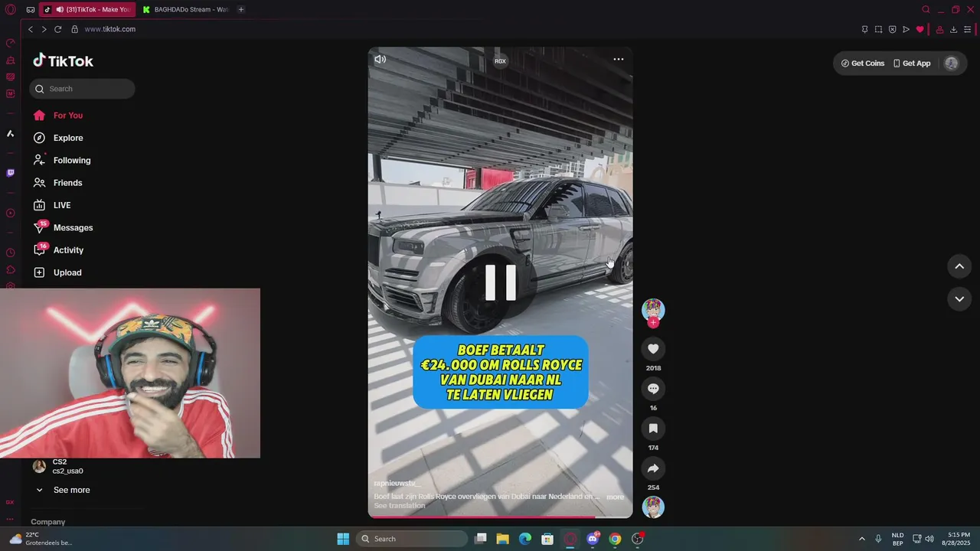
Task: Open the ad blocker shield icon
Action: click(892, 29)
